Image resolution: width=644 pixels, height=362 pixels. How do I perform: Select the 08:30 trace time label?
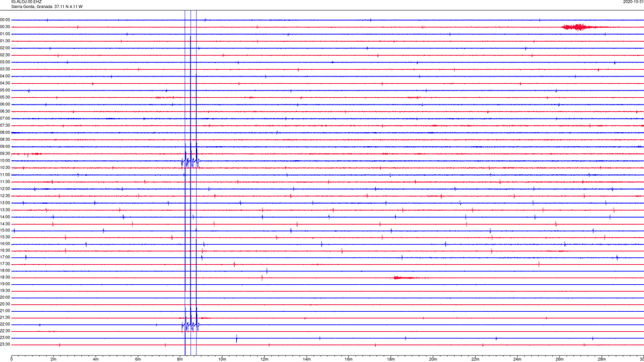(5, 139)
